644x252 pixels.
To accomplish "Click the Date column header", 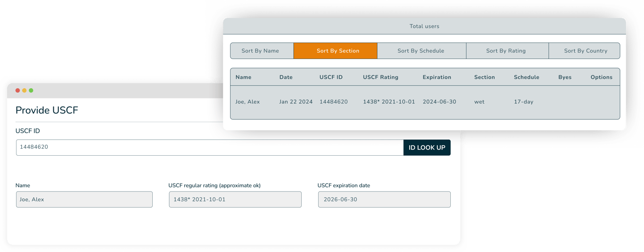I will [286, 77].
